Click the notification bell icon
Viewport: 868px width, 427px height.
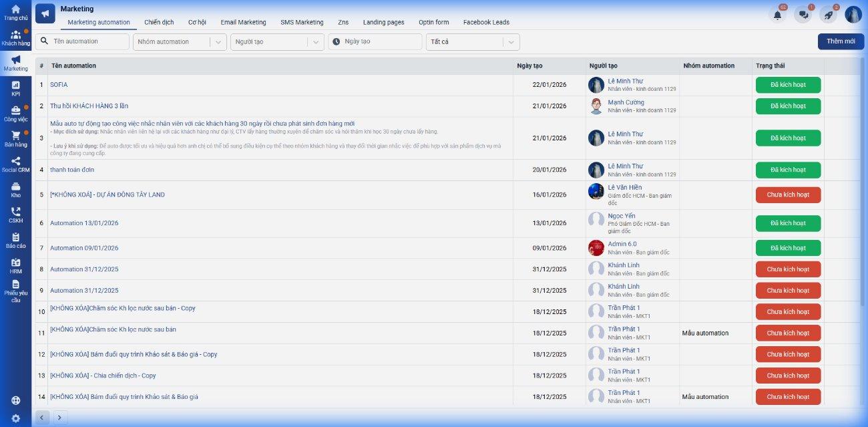(777, 15)
